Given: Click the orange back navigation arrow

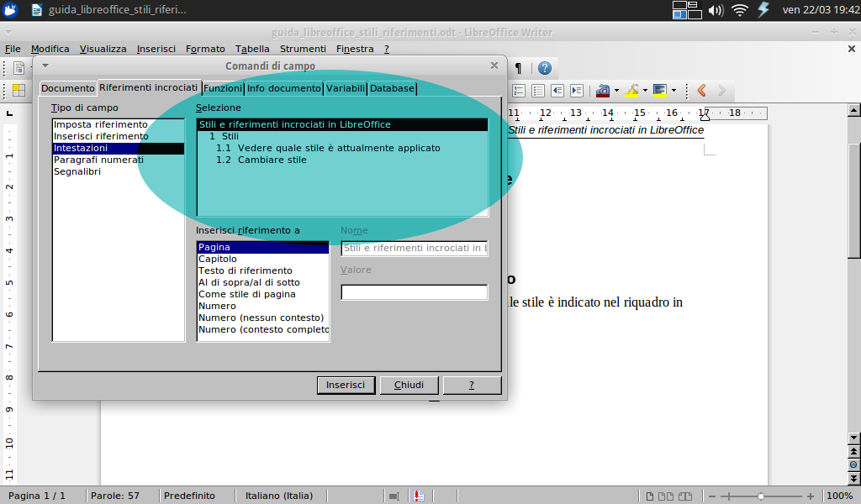Looking at the screenshot, I should 702,91.
